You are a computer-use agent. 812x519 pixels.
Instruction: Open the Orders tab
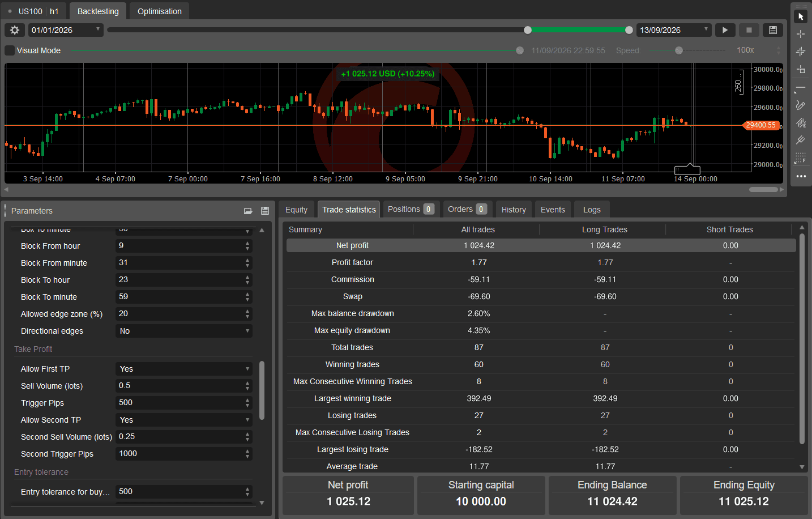467,209
